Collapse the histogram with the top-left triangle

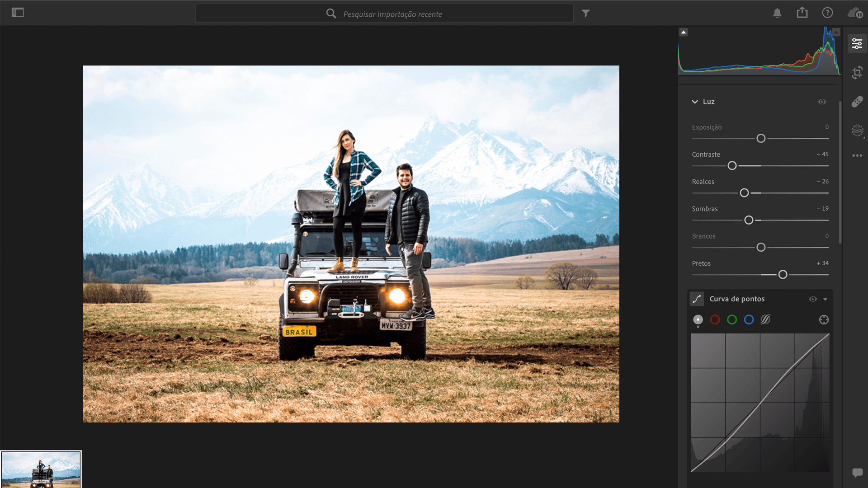coord(684,32)
